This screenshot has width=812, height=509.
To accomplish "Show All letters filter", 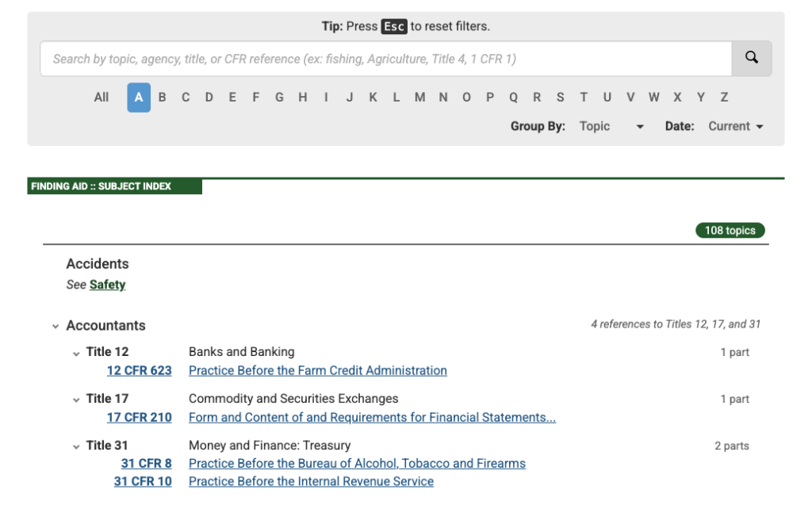I will (x=101, y=98).
